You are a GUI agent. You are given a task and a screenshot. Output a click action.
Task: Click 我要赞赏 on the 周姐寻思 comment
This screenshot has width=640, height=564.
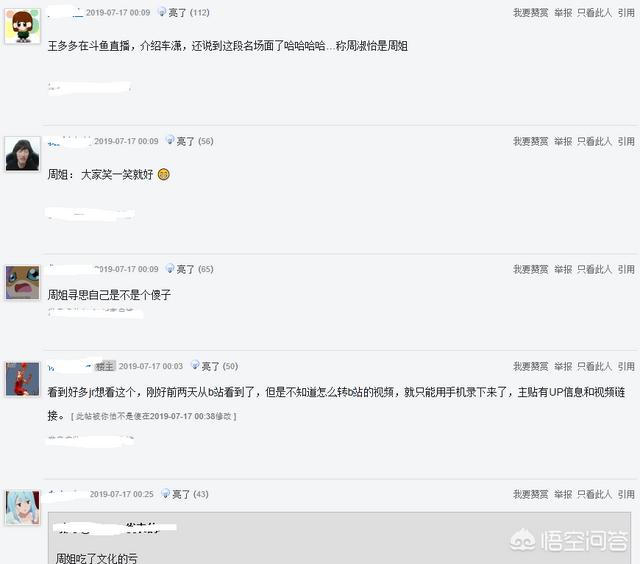coord(530,269)
